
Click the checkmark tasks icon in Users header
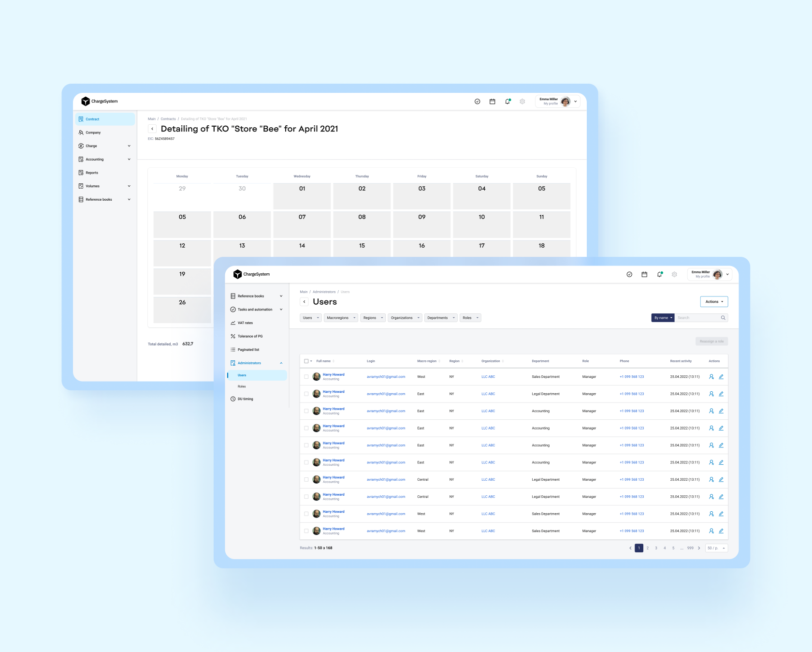(629, 274)
